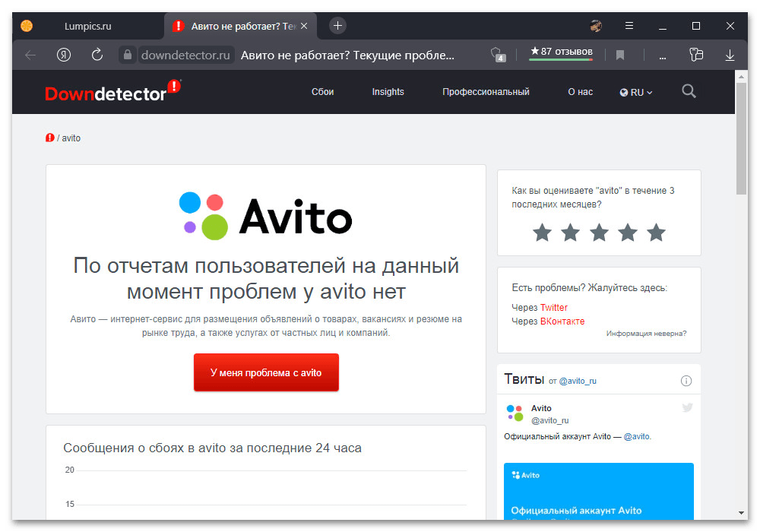Open Yandex home via the Я icon
The image size is (760, 532).
click(x=64, y=55)
